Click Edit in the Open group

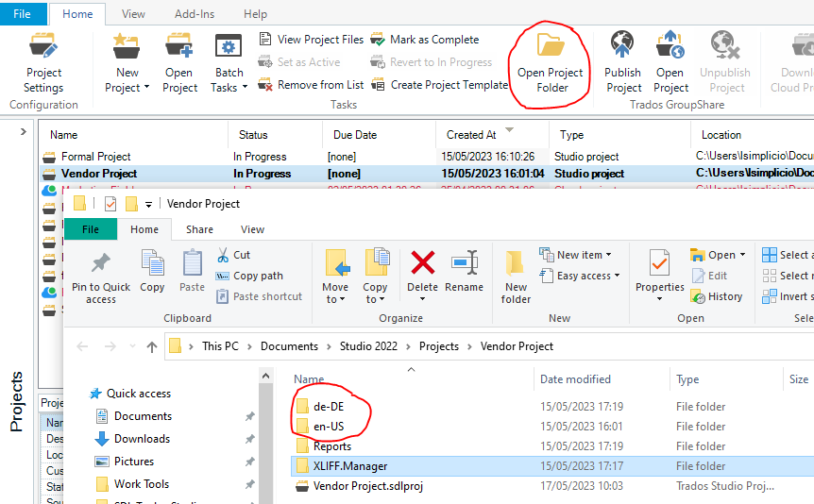tap(710, 276)
